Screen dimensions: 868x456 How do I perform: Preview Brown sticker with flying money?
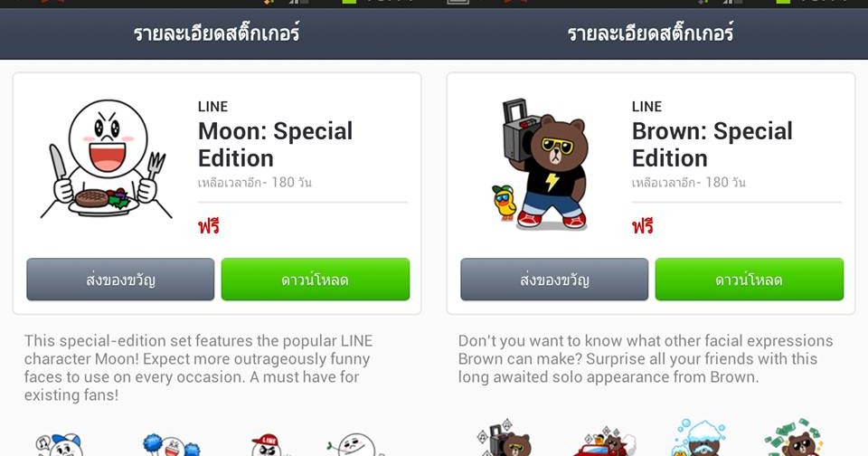tap(795, 438)
